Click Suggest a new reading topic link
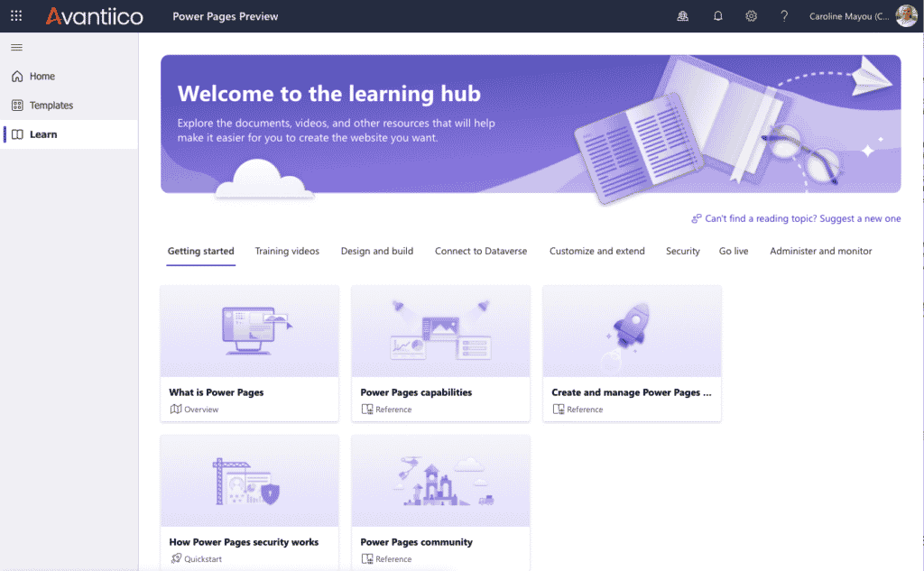Screen dimensions: 924x571 coord(802,218)
